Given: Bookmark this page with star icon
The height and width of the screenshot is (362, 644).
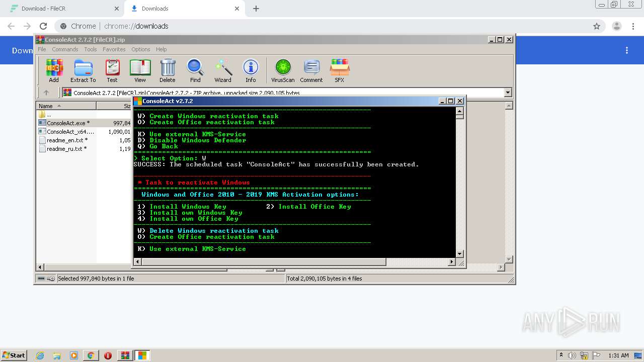Looking at the screenshot, I should click(x=597, y=26).
